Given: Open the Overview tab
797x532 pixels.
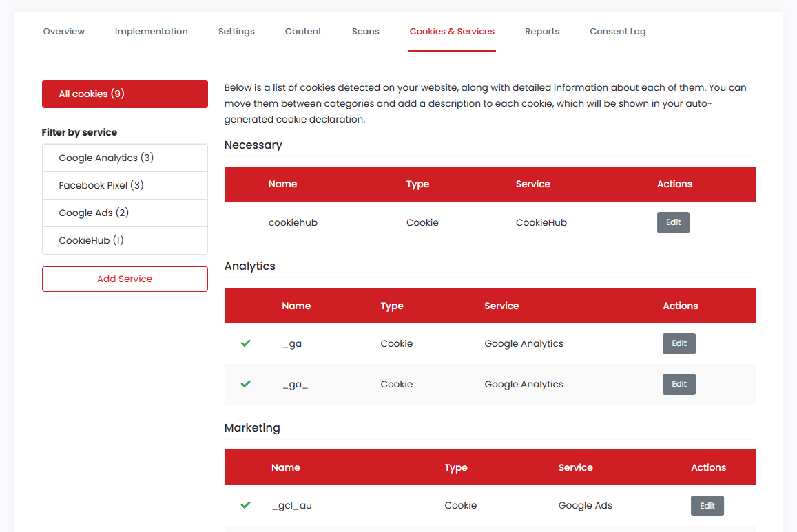Looking at the screenshot, I should pyautogui.click(x=63, y=32).
